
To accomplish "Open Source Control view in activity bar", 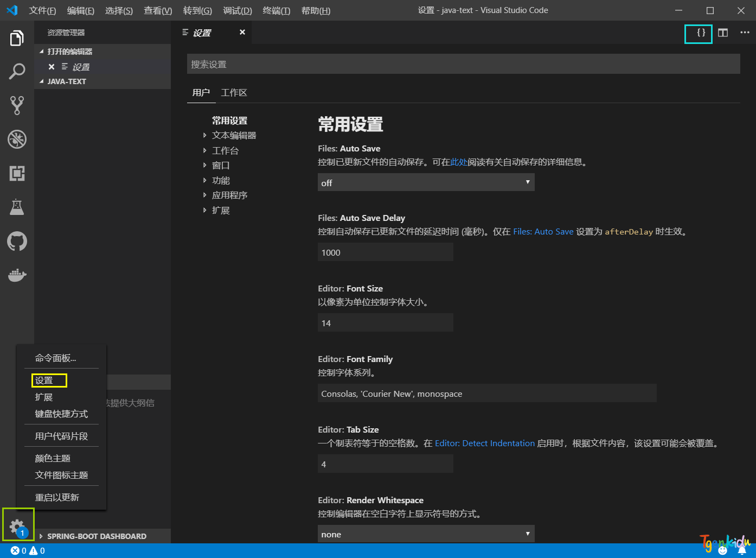I will tap(17, 105).
